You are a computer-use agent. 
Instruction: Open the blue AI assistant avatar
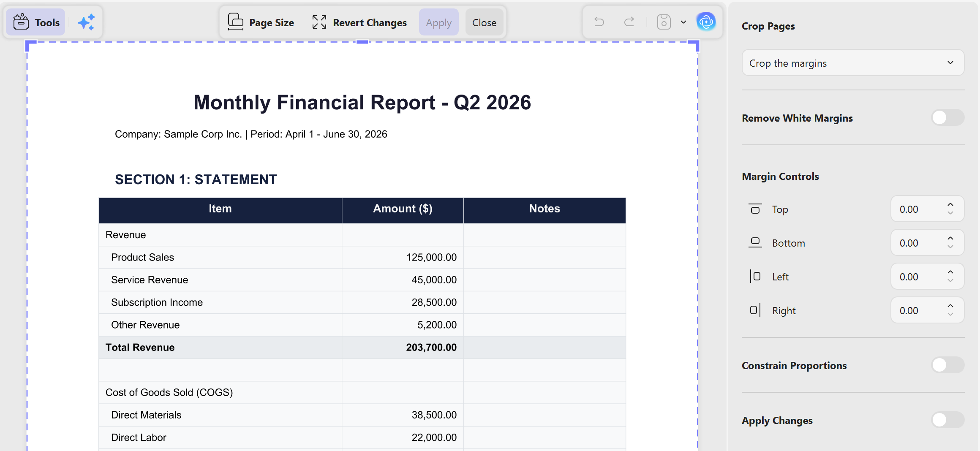(x=706, y=22)
